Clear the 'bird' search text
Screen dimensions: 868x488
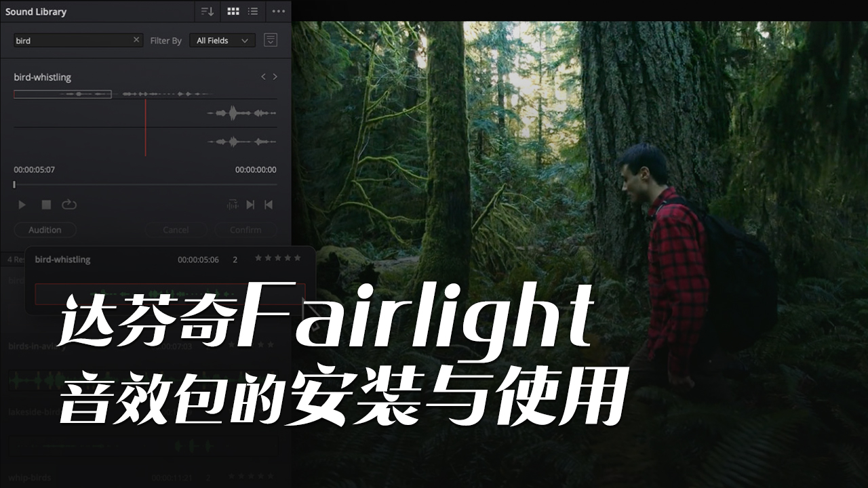136,40
